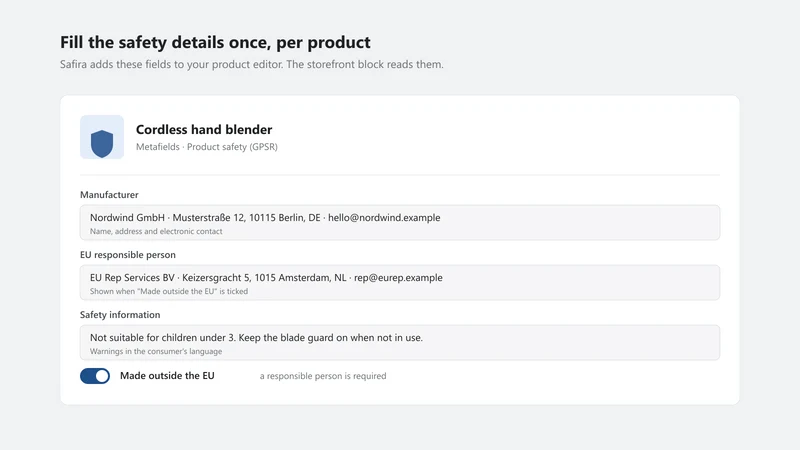Click the Manufacturer field label
Screen dimensions: 800x450
[x=109, y=195]
